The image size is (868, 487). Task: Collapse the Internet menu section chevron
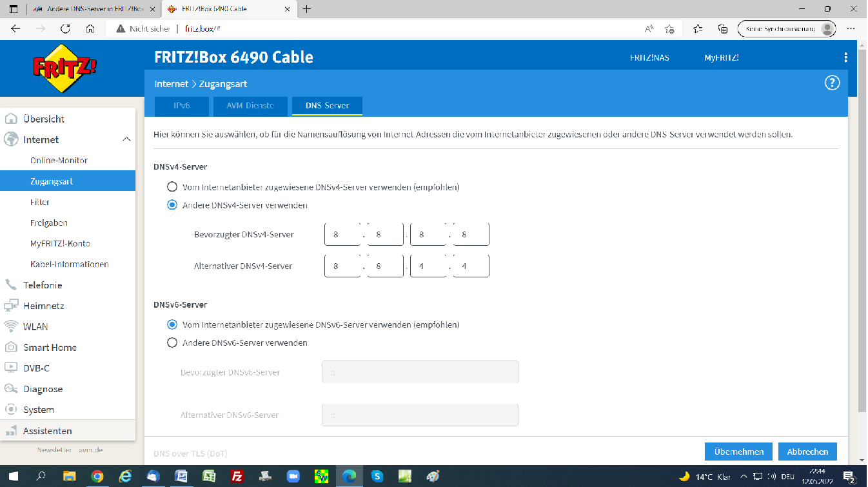126,139
